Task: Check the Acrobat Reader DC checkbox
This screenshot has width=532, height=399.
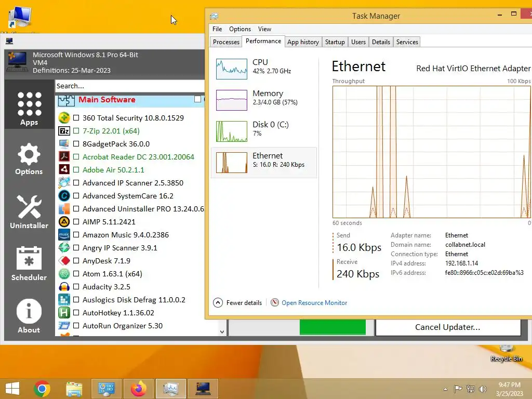Action: 76,157
